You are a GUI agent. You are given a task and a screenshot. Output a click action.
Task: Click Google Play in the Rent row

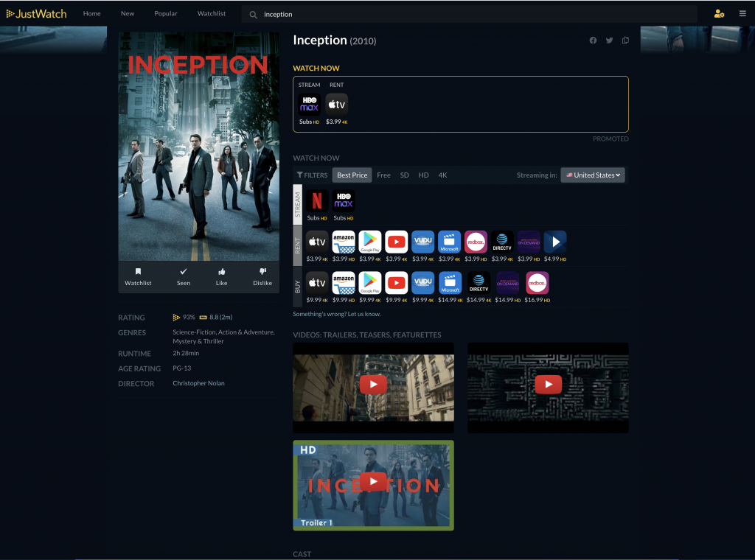click(370, 242)
